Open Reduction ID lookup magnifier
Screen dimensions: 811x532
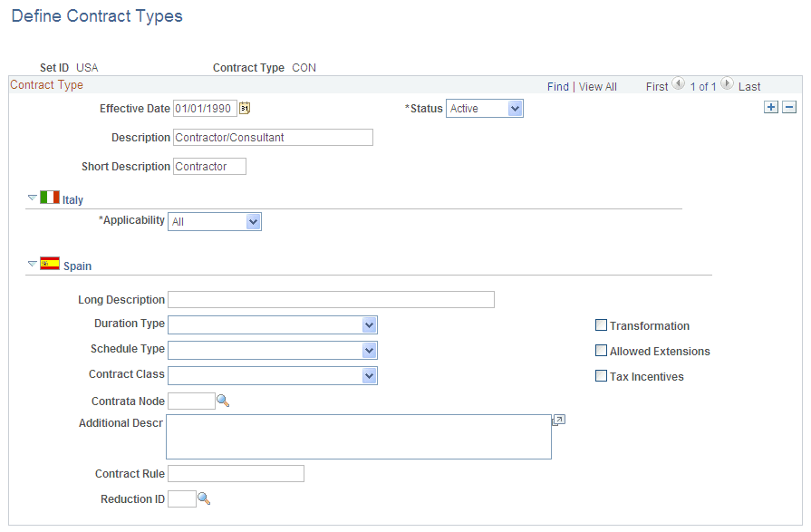tap(204, 498)
